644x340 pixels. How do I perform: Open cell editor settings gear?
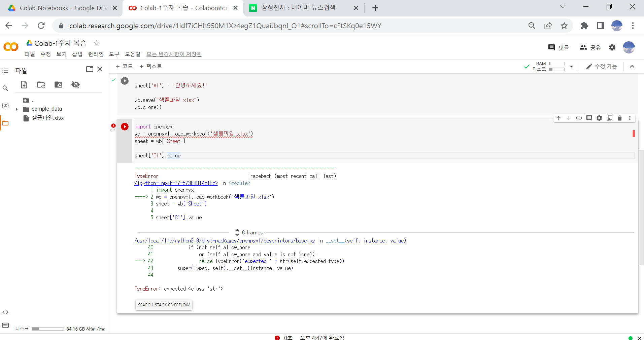pyautogui.click(x=599, y=118)
